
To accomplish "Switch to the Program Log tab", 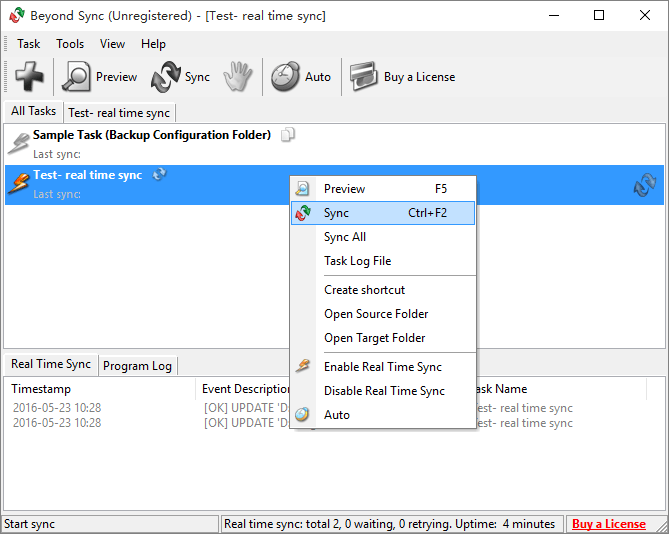I will pos(138,366).
